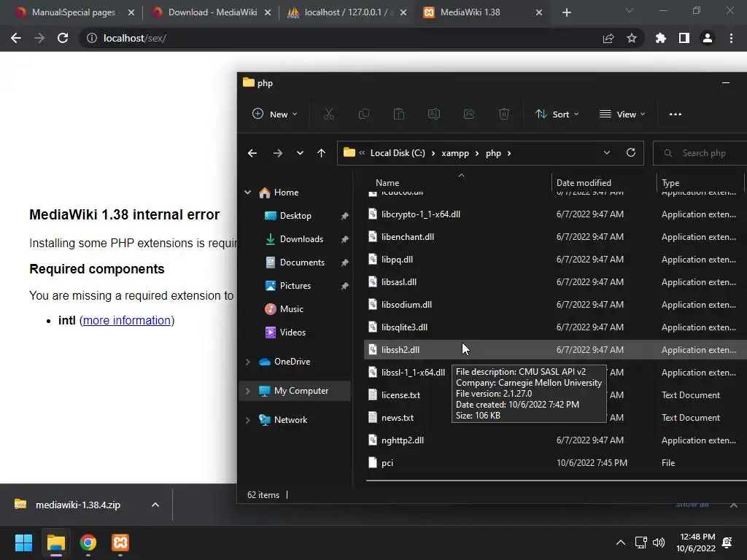The image size is (747, 560).
Task: Open the volume icon in system tray
Action: pyautogui.click(x=659, y=542)
